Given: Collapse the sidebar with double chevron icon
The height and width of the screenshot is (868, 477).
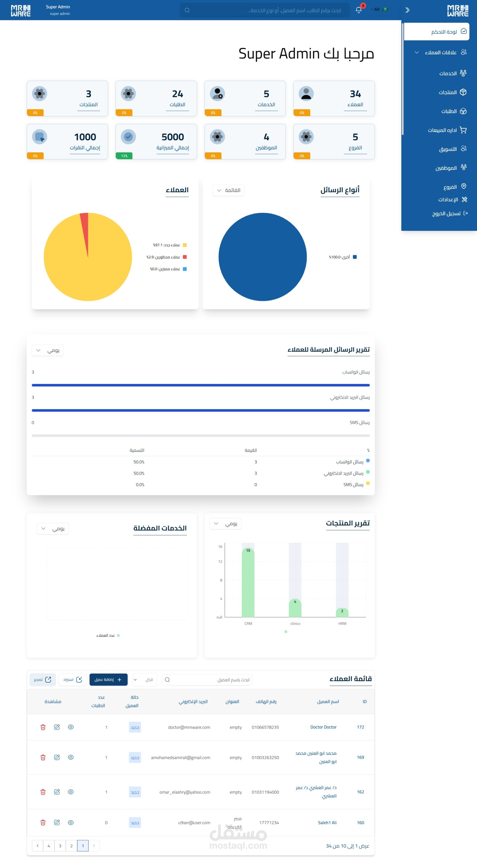Looking at the screenshot, I should click(x=407, y=10).
